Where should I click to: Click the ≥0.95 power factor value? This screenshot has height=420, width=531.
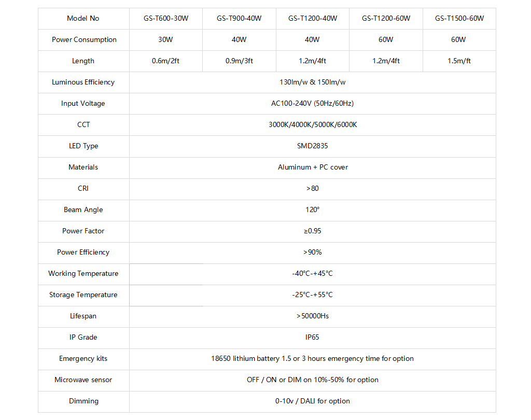pyautogui.click(x=313, y=231)
